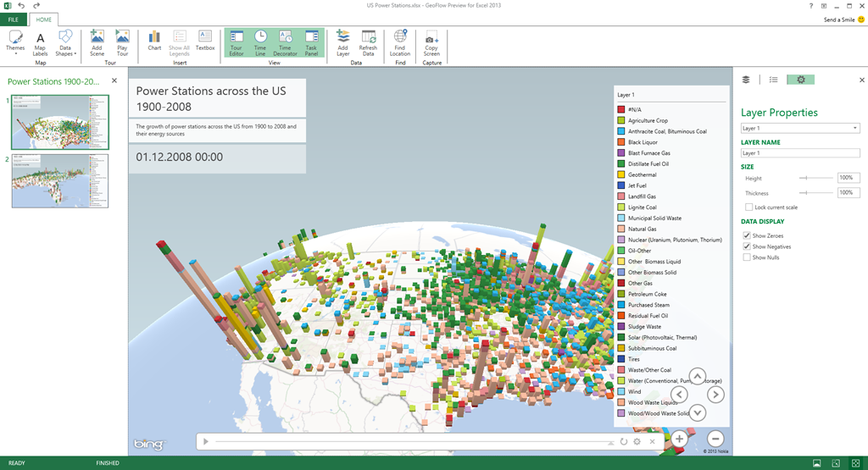Open the FILE menu tab
This screenshot has width=868, height=470.
pyautogui.click(x=14, y=19)
